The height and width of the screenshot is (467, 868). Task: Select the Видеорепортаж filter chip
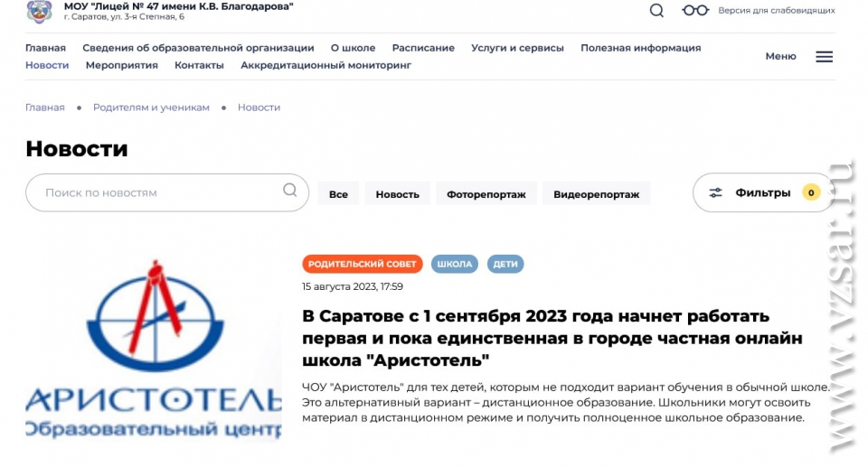tap(596, 194)
